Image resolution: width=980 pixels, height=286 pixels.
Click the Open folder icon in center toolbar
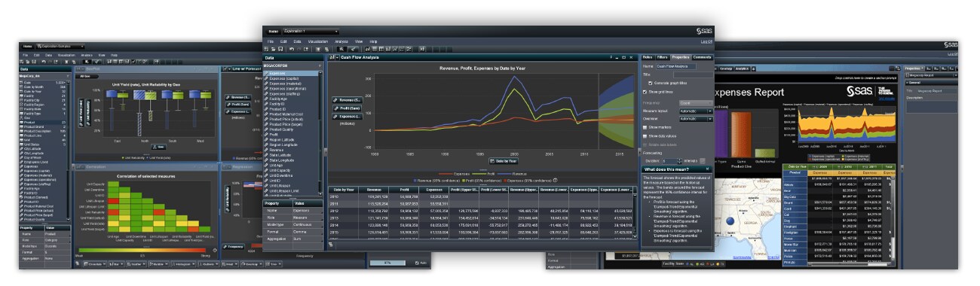click(x=274, y=49)
